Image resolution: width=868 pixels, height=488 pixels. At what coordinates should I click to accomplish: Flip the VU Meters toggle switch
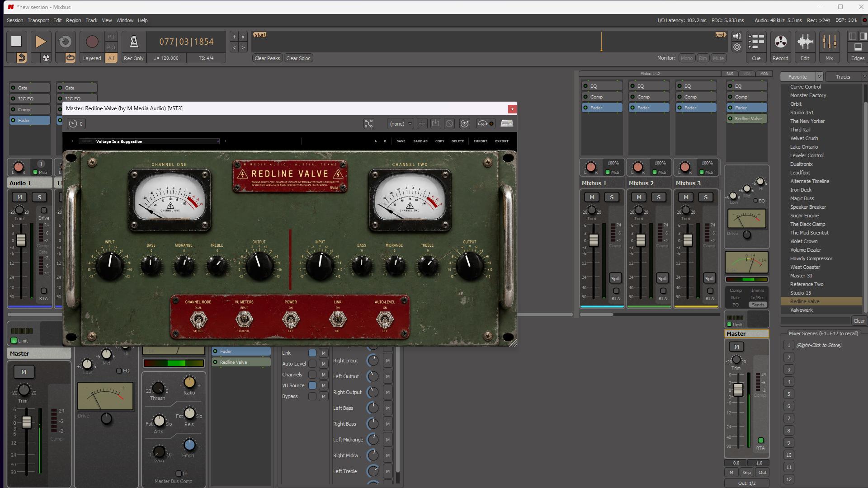244,319
